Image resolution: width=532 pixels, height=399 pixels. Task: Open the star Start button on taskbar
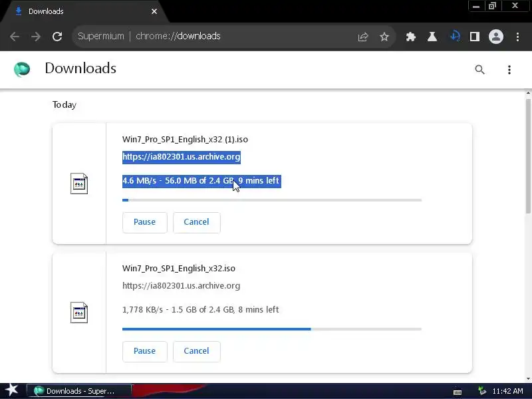tap(12, 390)
